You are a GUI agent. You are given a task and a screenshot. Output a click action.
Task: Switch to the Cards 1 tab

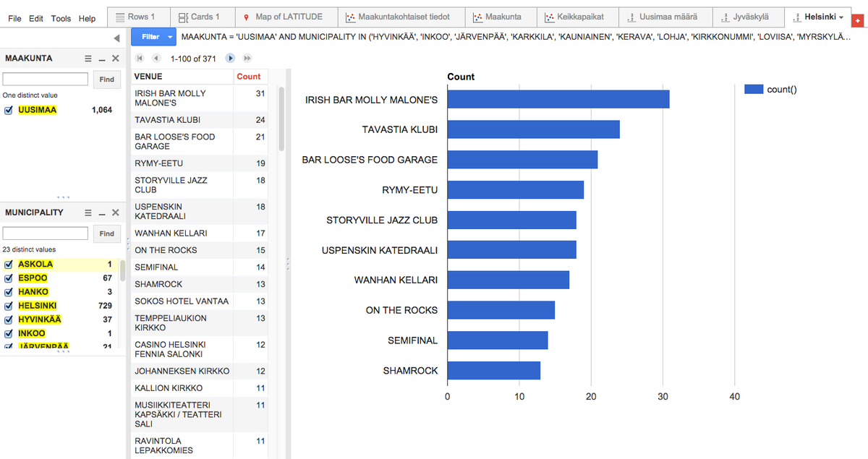pyautogui.click(x=202, y=17)
